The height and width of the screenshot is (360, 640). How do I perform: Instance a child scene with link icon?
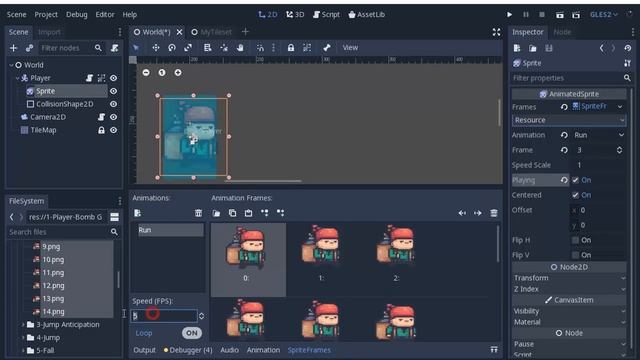(x=29, y=48)
